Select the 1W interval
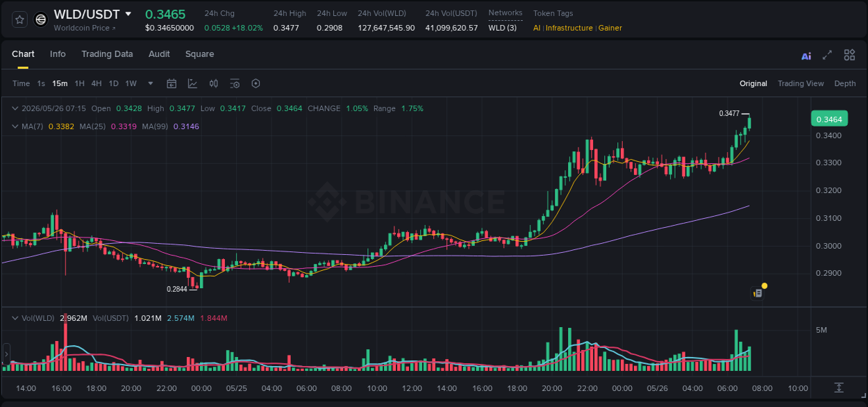 [131, 83]
